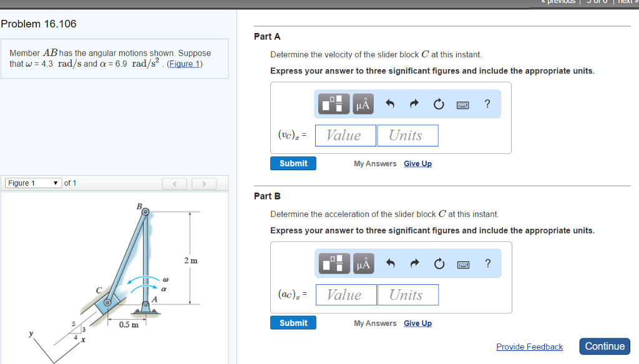Click the Part B help question mark icon
This screenshot has width=639, height=364.
point(487,263)
